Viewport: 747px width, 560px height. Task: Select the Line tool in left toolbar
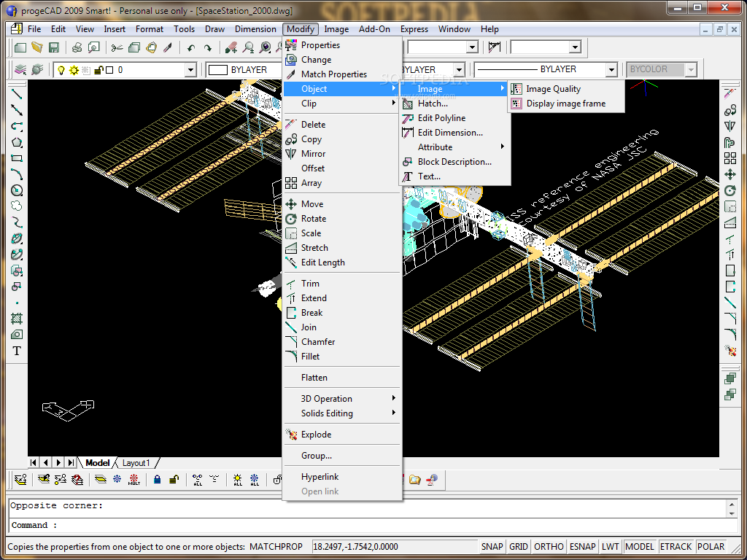tap(17, 94)
